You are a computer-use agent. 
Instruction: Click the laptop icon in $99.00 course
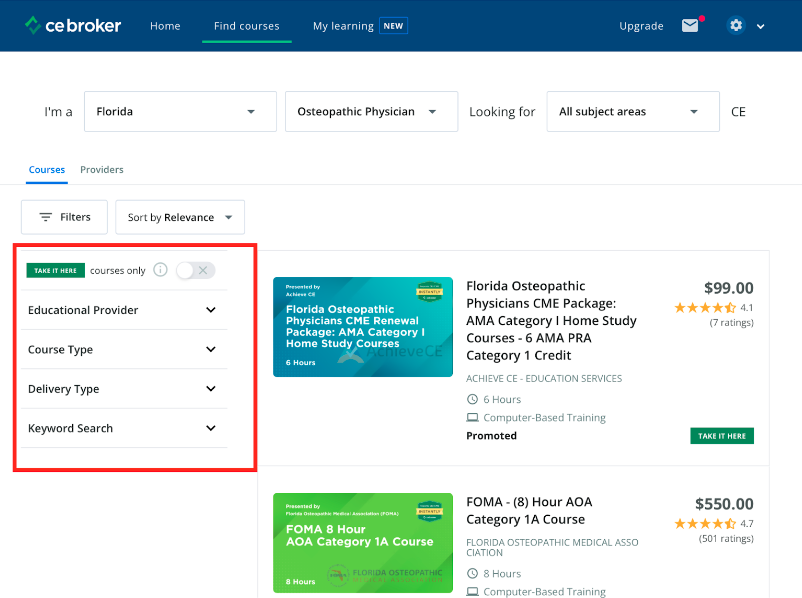[473, 417]
